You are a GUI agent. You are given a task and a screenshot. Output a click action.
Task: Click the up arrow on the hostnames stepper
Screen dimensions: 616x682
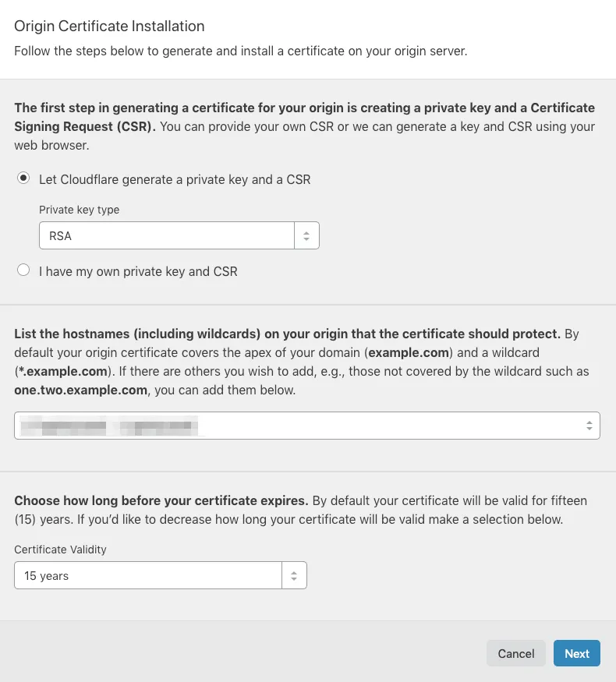(x=590, y=422)
